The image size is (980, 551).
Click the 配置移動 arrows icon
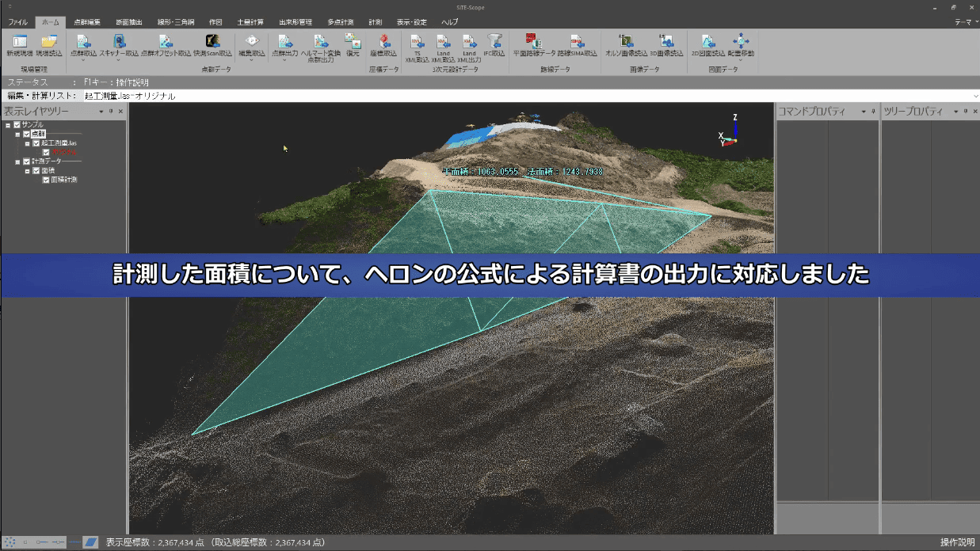pos(741,41)
